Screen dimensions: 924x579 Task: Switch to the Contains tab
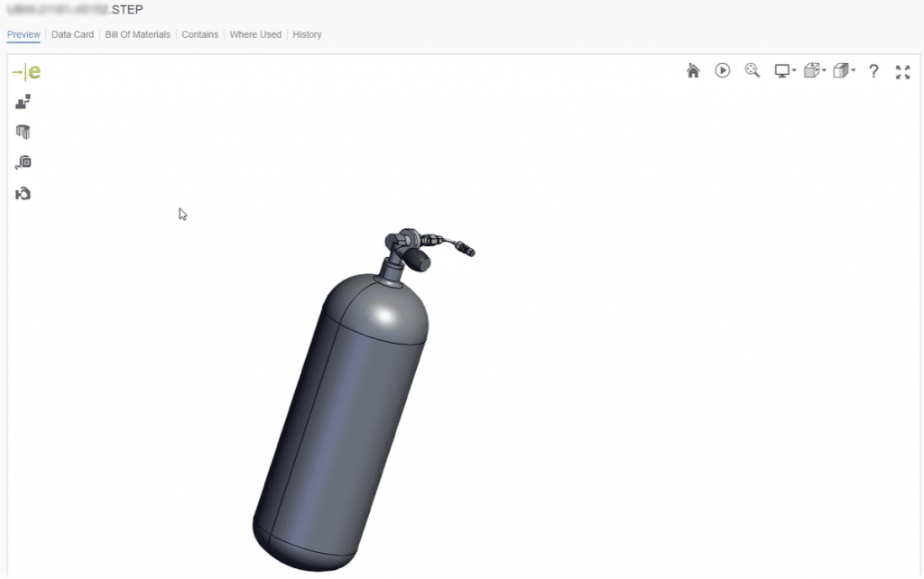199,34
